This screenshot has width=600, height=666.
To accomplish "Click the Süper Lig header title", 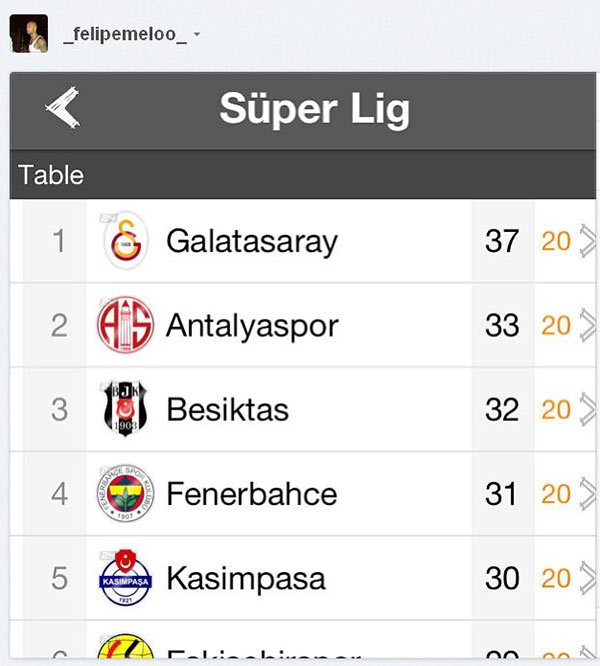I will (314, 109).
